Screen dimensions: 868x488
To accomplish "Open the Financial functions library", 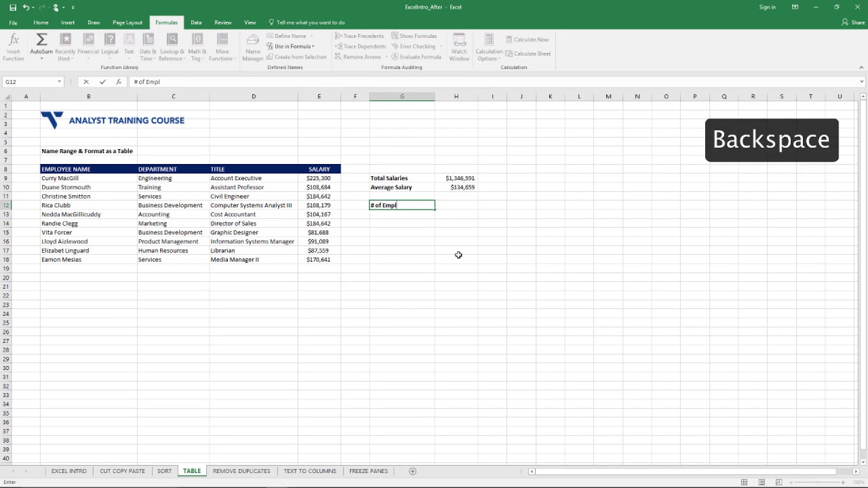I will [88, 47].
